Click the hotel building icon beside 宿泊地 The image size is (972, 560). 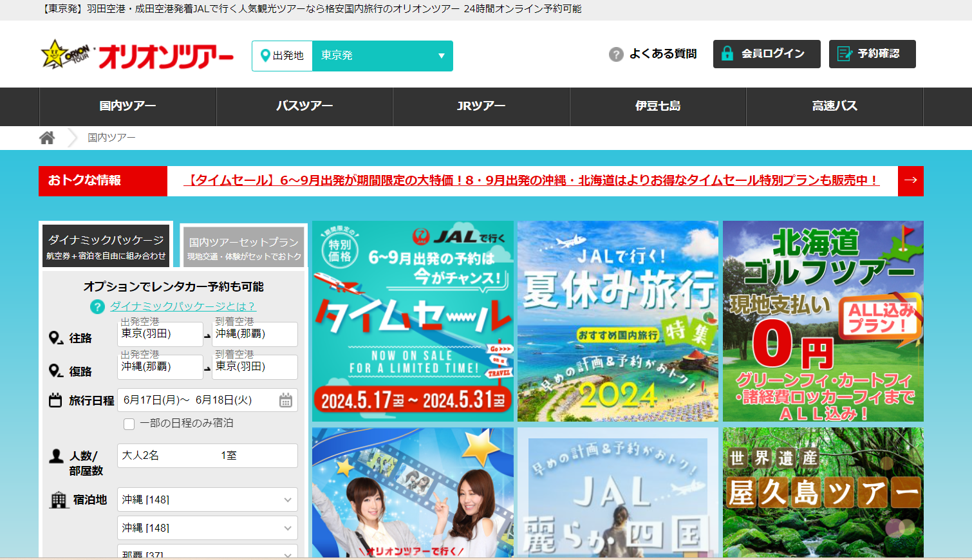(59, 500)
